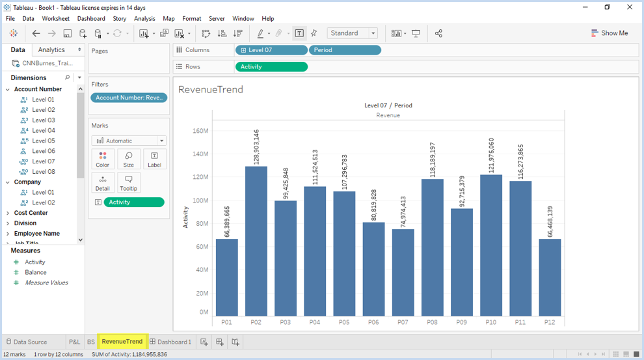Screen dimensions: 644x360
Task: Click the Redo forward arrow
Action: (52, 33)
